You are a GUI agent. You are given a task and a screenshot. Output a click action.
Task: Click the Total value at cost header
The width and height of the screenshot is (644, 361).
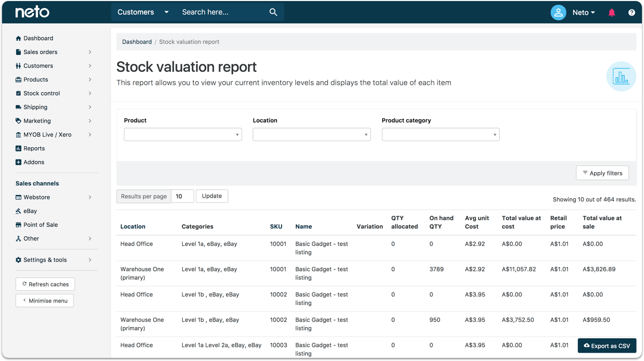(521, 223)
